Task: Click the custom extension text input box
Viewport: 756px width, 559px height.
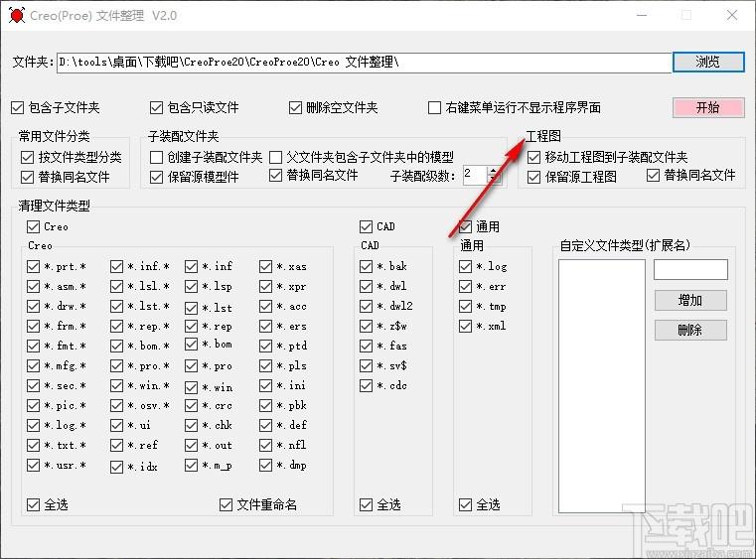Action: [x=690, y=269]
